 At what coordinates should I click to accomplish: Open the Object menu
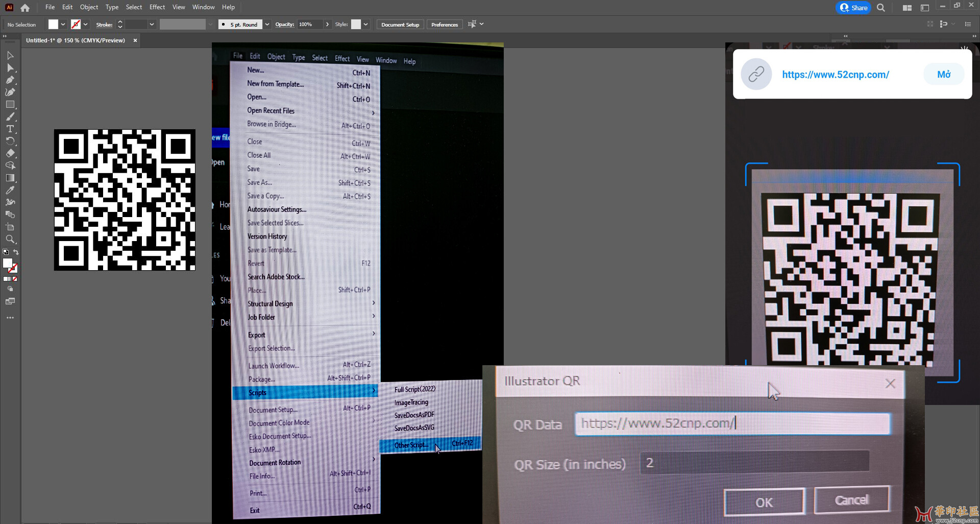pos(89,7)
